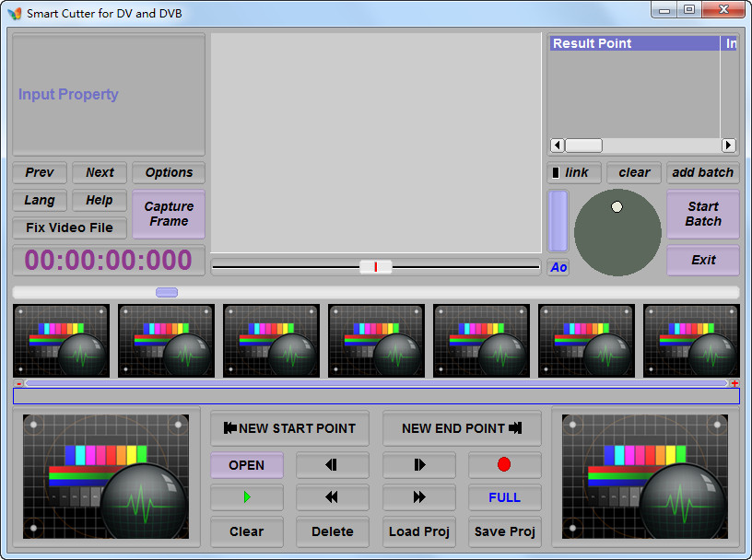Zoom out timeline with red minus icon

[x=18, y=383]
